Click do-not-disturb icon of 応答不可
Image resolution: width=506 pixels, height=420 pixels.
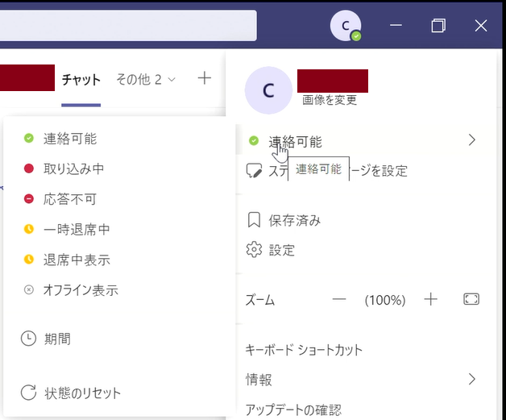pyautogui.click(x=29, y=199)
